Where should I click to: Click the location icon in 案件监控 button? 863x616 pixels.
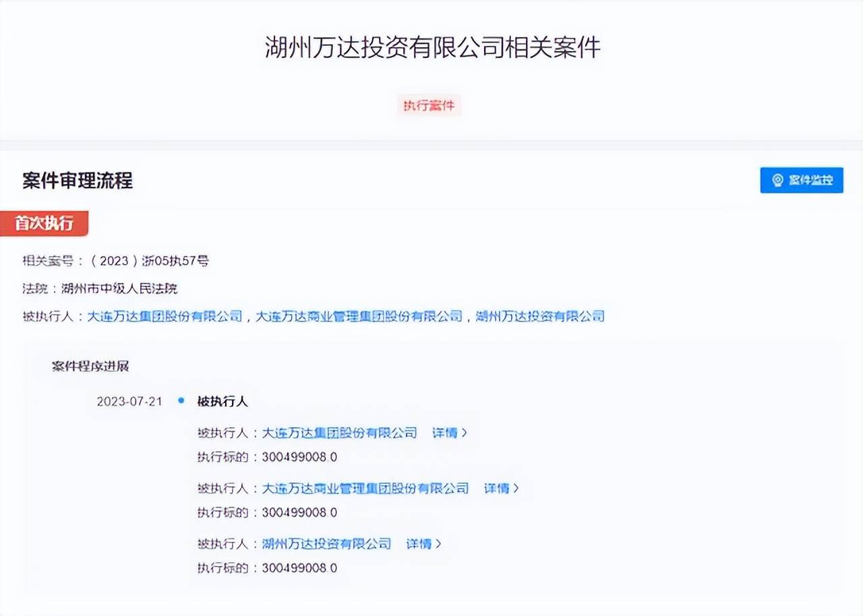777,180
